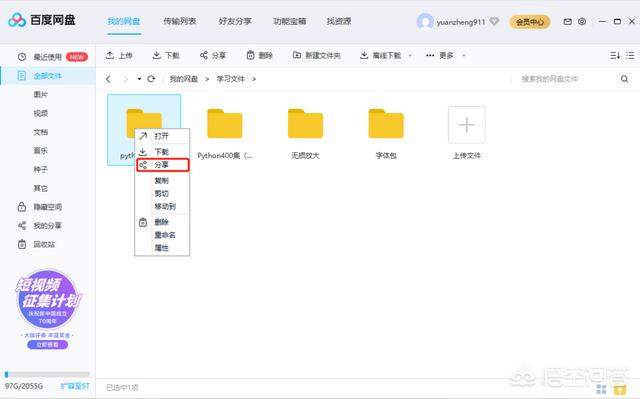640x399 pixels.
Task: Open the settings gear icon in title bar
Action: tap(582, 22)
